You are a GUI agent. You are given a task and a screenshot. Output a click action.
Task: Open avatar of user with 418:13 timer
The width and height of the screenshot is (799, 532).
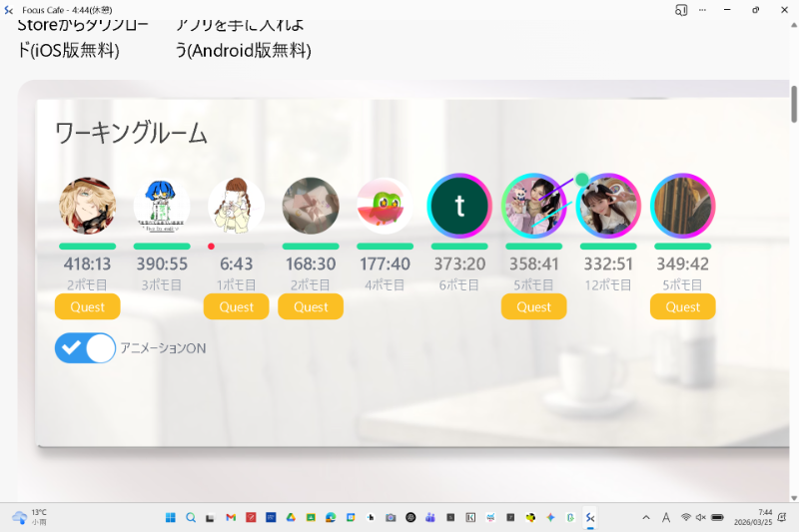click(88, 206)
